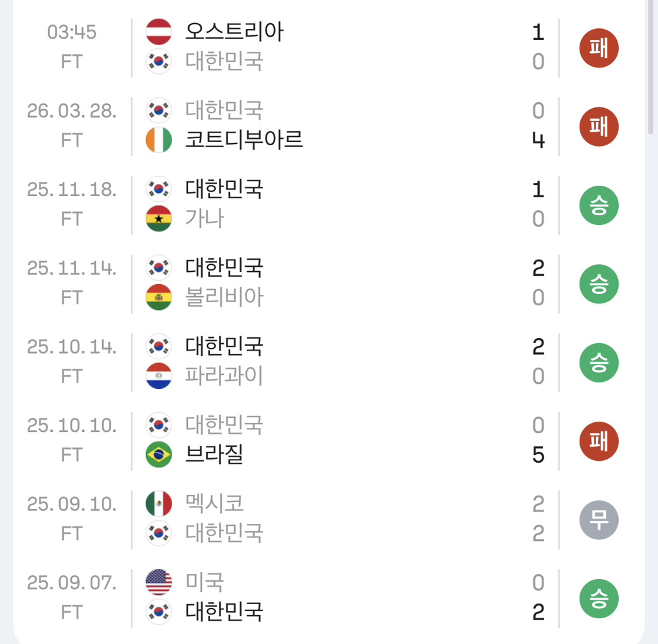Image resolution: width=658 pixels, height=644 pixels.
Task: Click the gray draw badge for Mexico match
Action: pos(598,520)
